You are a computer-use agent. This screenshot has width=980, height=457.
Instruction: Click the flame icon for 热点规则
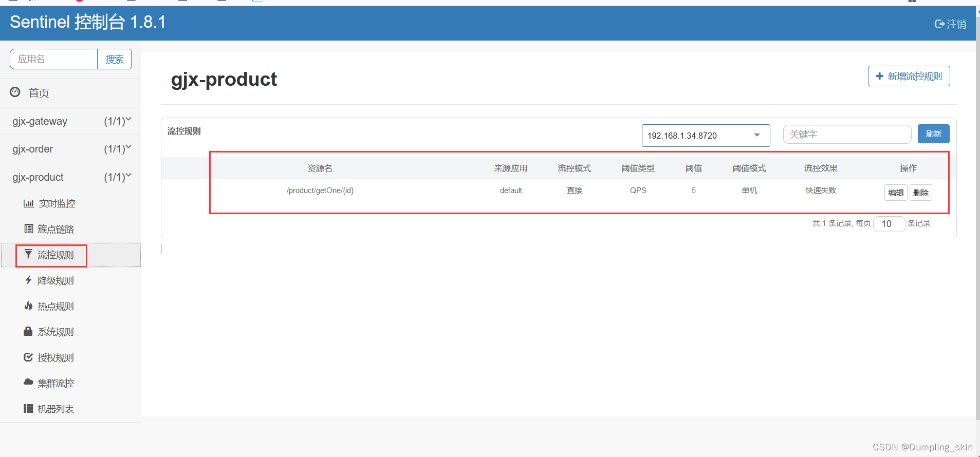point(28,306)
